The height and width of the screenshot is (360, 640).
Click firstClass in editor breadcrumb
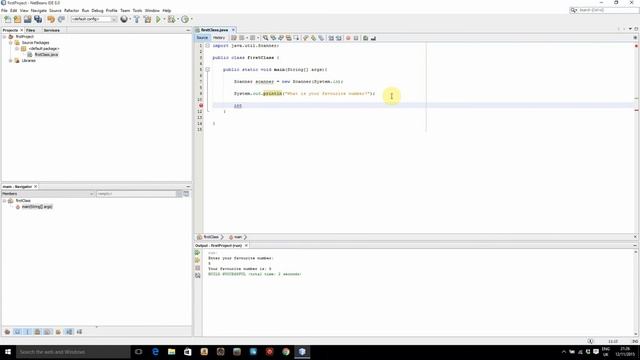coord(211,237)
